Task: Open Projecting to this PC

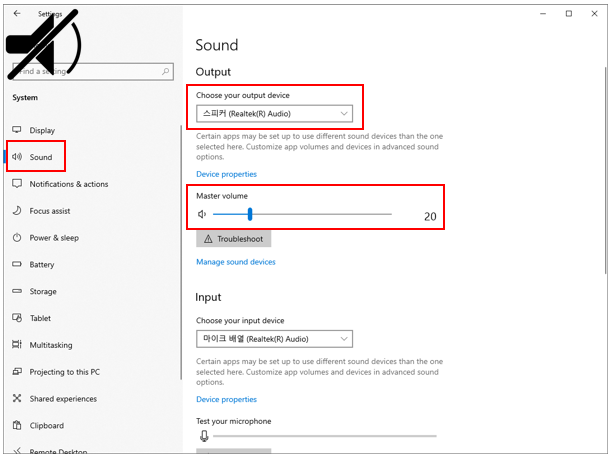Action: pos(65,372)
